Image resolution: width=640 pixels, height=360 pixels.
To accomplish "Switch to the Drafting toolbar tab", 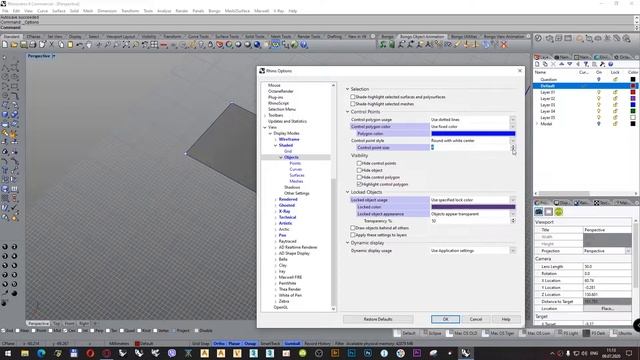I will coord(334,36).
